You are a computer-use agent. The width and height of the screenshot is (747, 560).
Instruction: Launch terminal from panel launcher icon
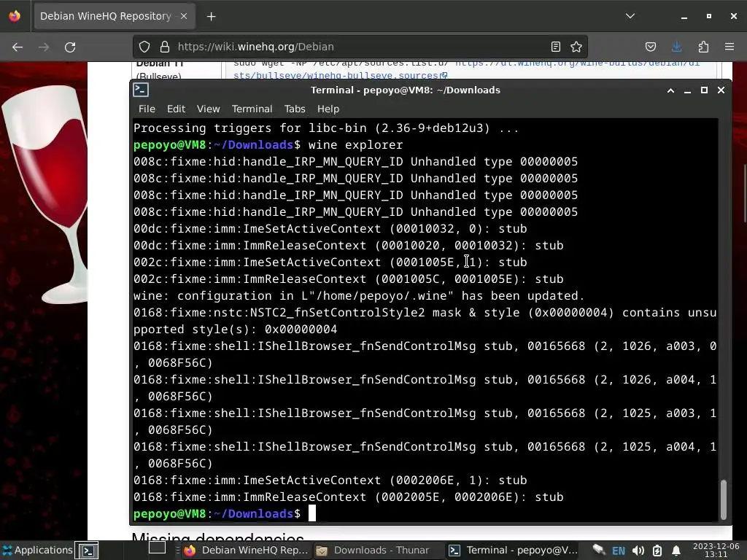coord(88,551)
